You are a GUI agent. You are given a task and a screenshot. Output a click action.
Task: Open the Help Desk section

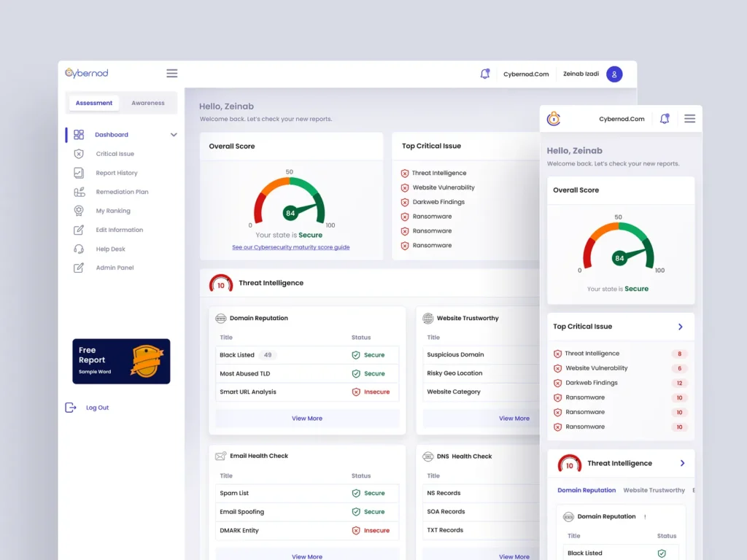coord(110,249)
